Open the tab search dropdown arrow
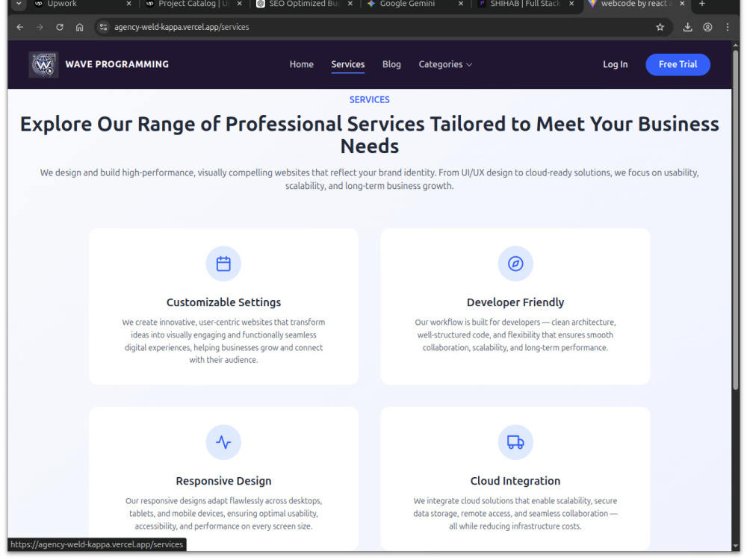 (x=19, y=4)
